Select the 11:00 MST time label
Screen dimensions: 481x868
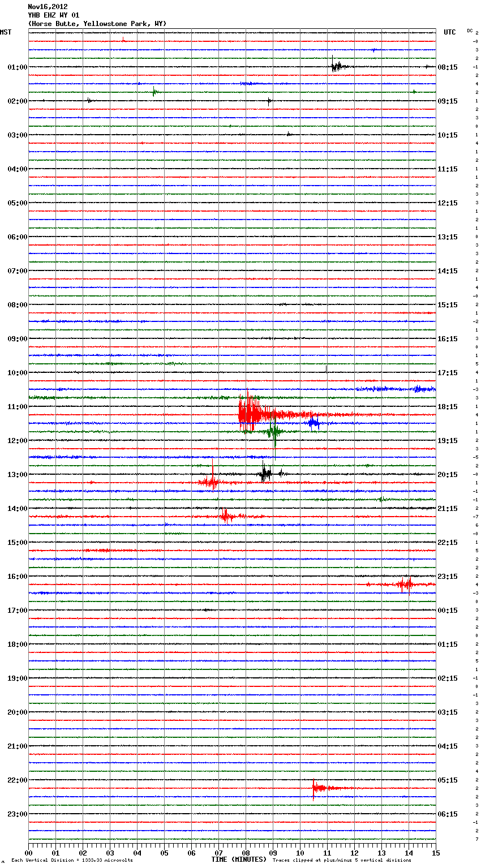click(x=18, y=407)
